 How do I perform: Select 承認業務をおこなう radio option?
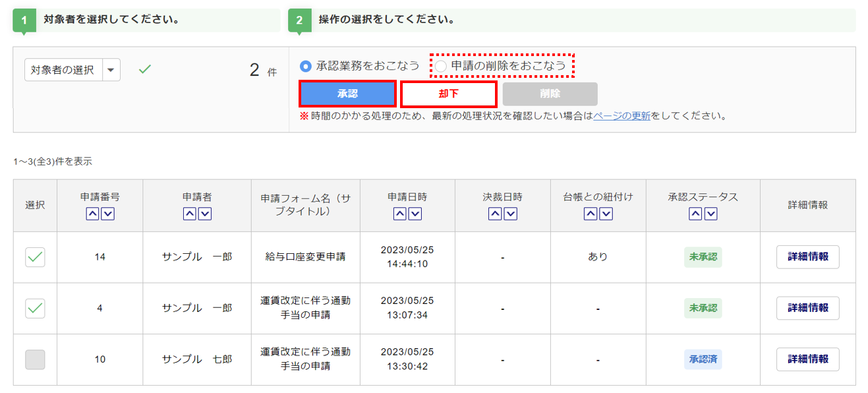(305, 66)
